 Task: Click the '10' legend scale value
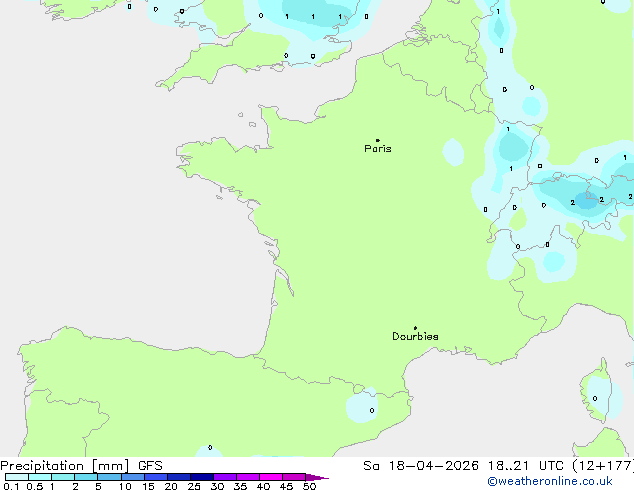pos(125,486)
